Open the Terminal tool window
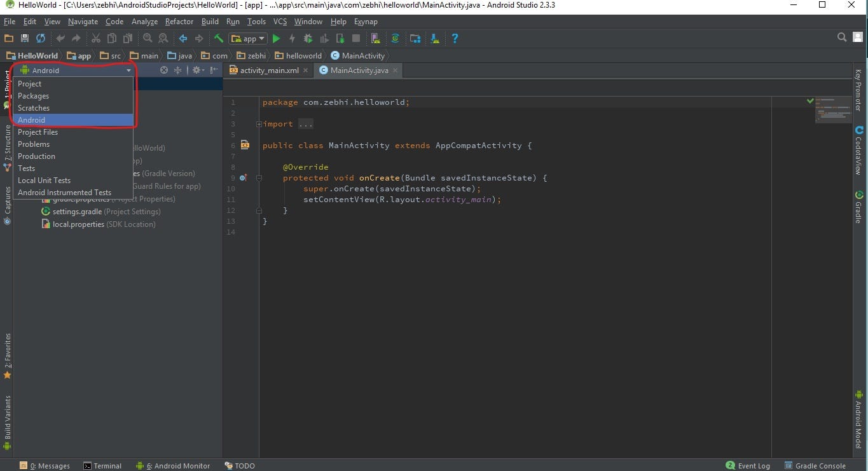868x471 pixels. (102, 465)
